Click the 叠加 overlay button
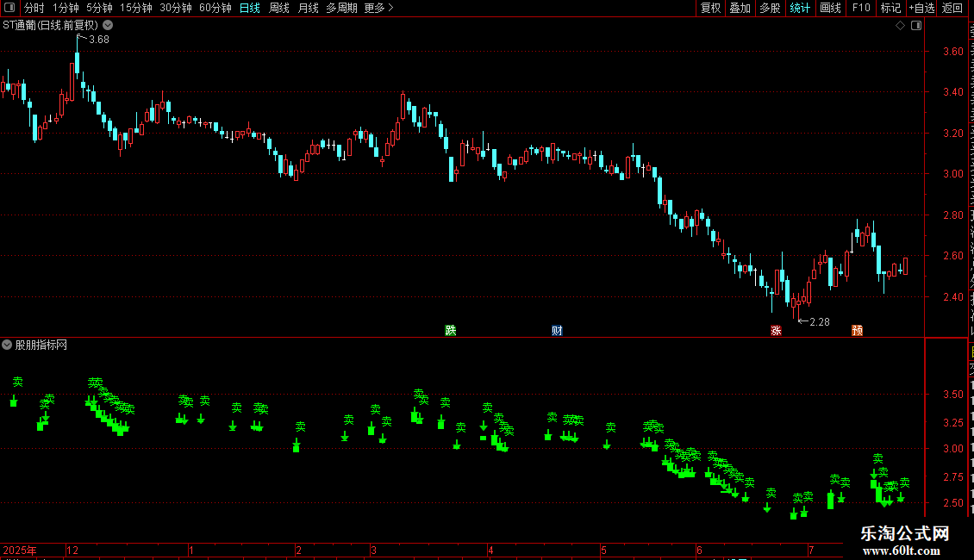The width and height of the screenshot is (974, 560). (x=740, y=8)
